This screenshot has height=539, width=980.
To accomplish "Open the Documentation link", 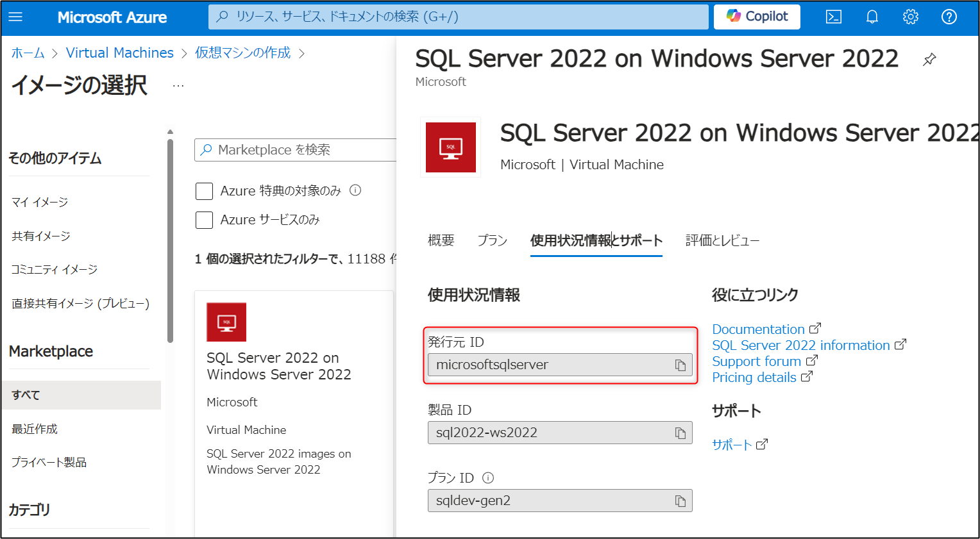I will pyautogui.click(x=758, y=329).
